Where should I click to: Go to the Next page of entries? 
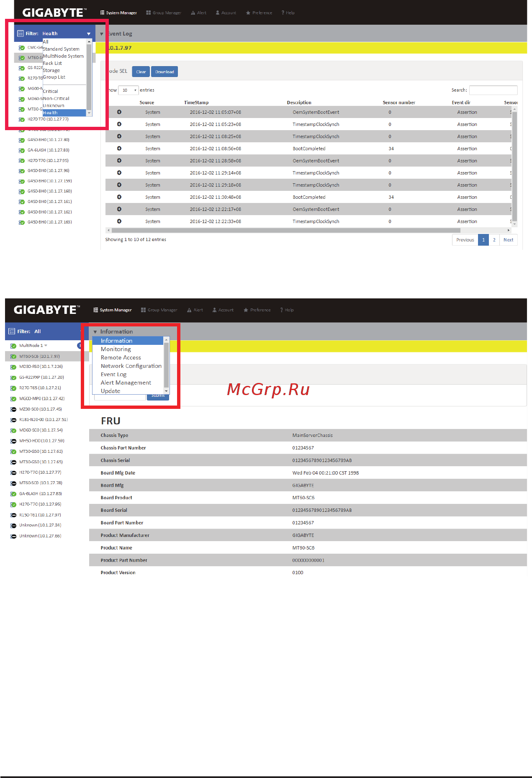[x=508, y=240]
